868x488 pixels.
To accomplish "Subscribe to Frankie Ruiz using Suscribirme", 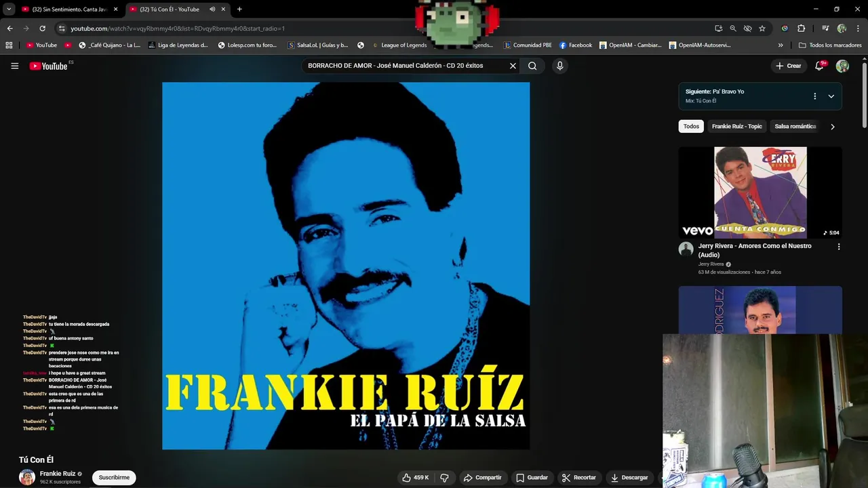I will (114, 478).
